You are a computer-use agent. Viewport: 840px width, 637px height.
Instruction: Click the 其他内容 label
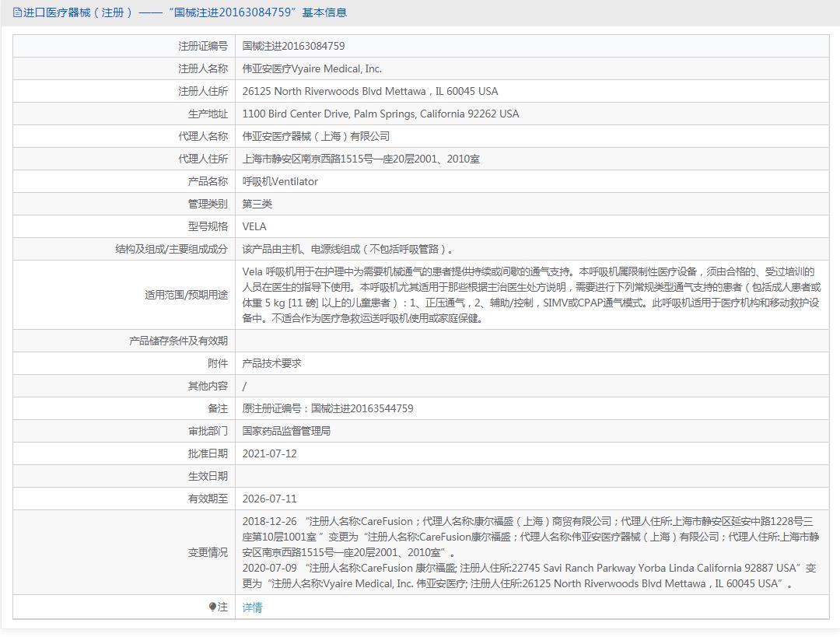click(208, 386)
